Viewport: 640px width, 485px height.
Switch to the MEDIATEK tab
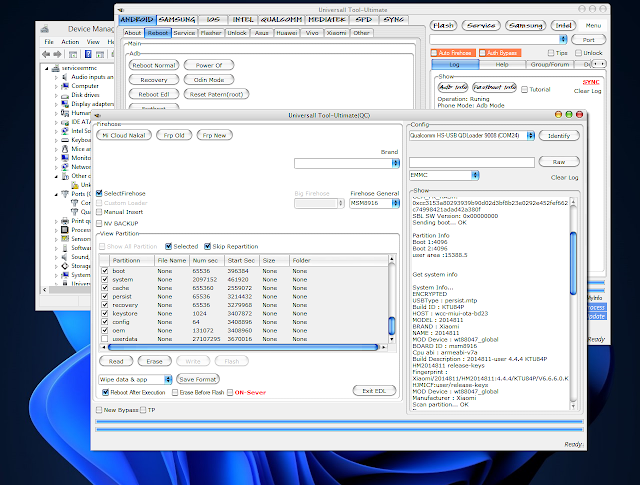(327, 20)
